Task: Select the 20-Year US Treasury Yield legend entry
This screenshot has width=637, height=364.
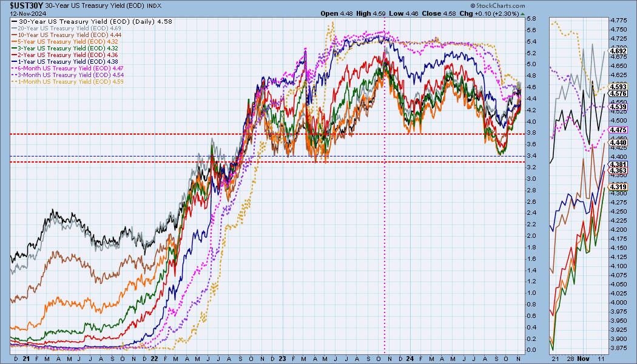Action: [67, 29]
